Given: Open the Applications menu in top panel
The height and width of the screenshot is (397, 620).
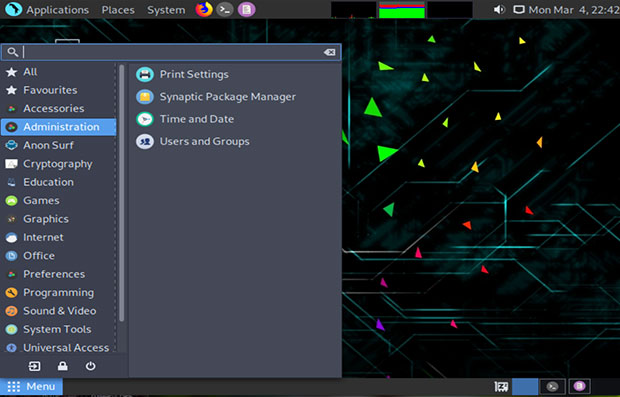Looking at the screenshot, I should pyautogui.click(x=57, y=10).
